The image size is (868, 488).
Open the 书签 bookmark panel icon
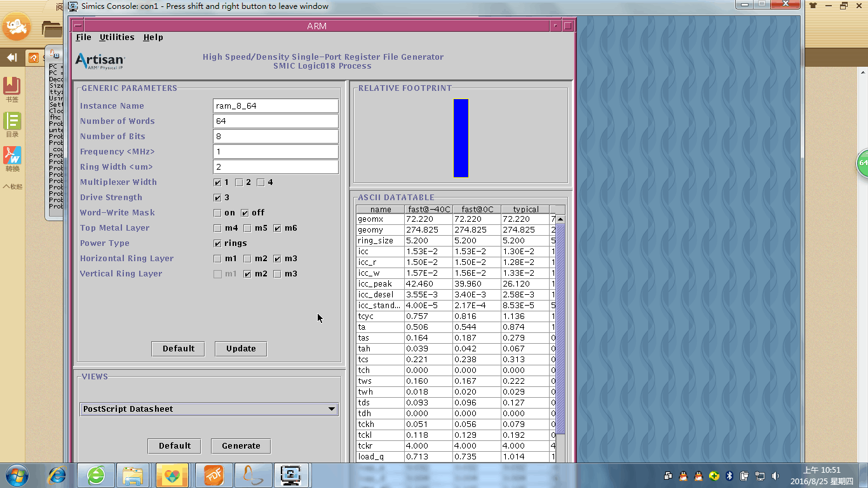pos(13,85)
